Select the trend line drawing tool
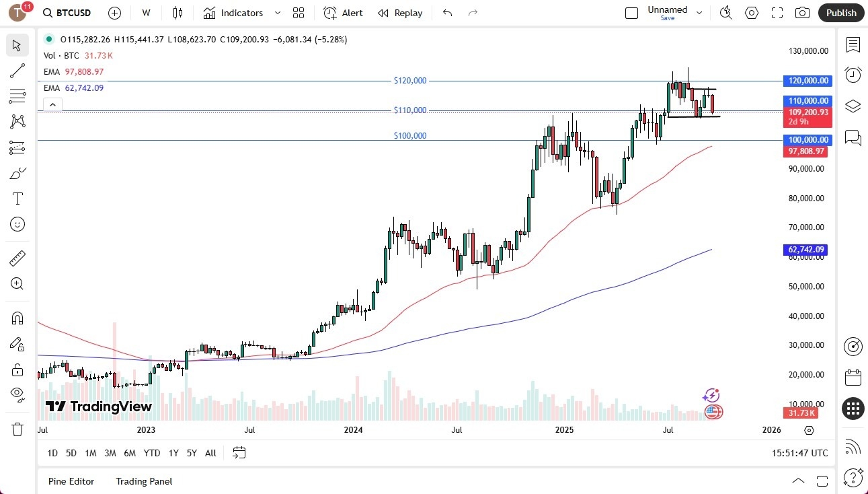 tap(17, 71)
